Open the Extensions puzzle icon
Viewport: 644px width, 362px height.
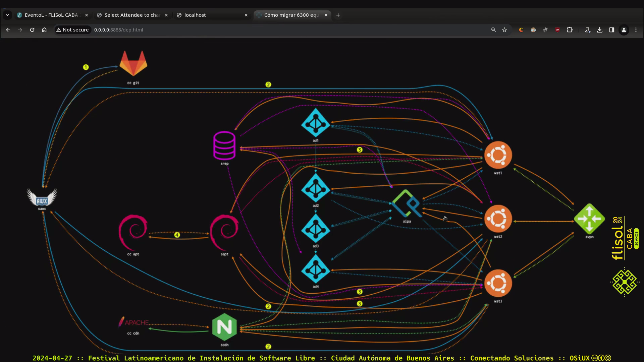570,30
